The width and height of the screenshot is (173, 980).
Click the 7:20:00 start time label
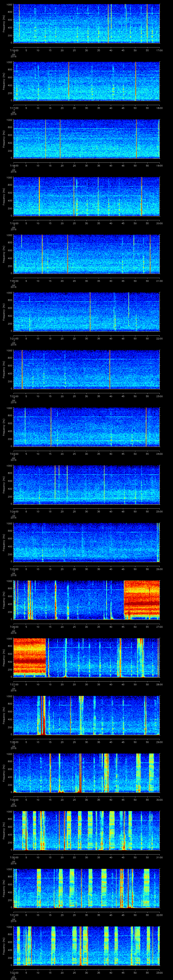click(x=14, y=281)
